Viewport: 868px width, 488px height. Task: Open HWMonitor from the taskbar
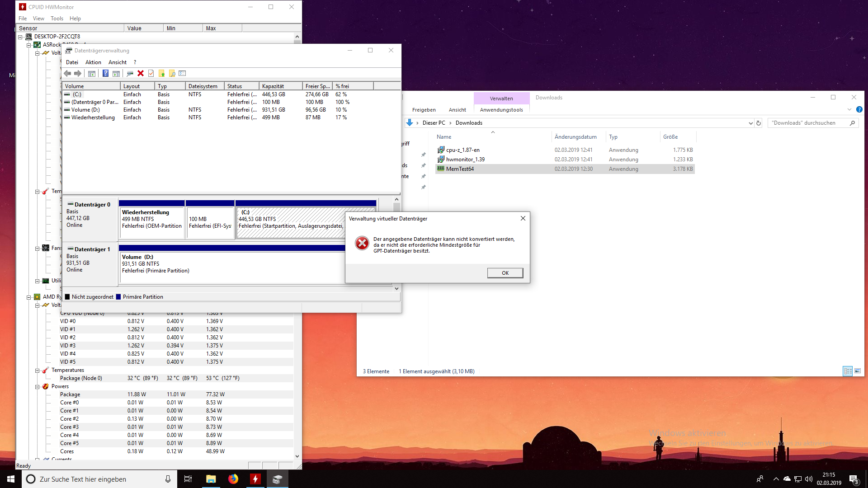255,479
